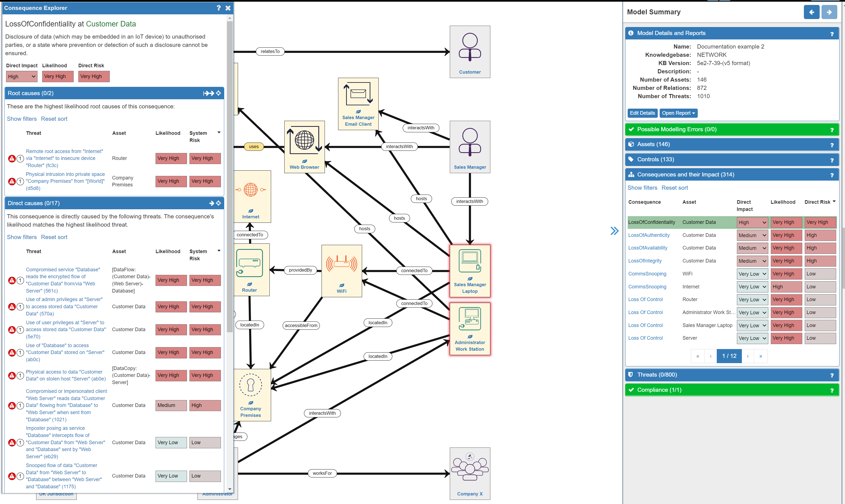
Task: Click the relatesTo relation label
Action: pyautogui.click(x=270, y=51)
